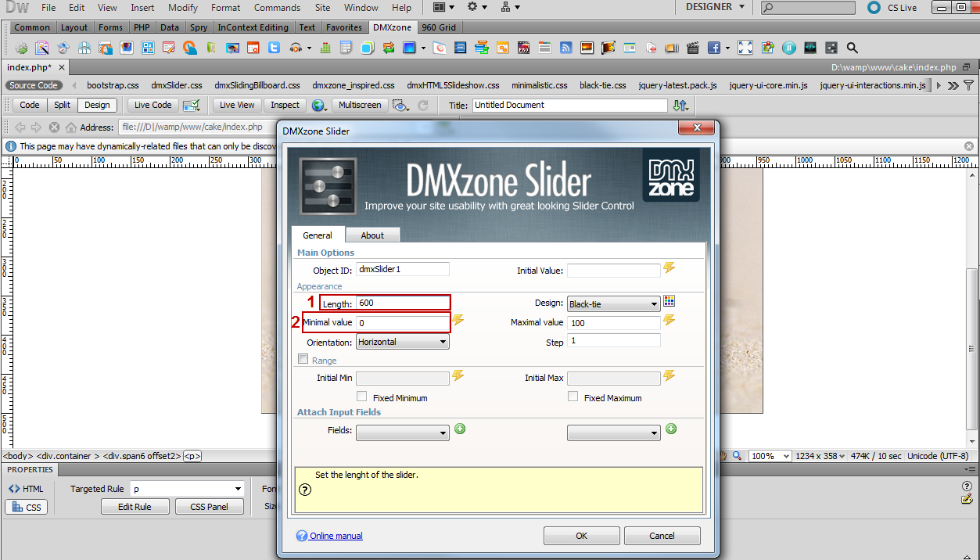The height and width of the screenshot is (560, 980).
Task: Click the teal round pause icon in the insert bar
Action: click(789, 48)
